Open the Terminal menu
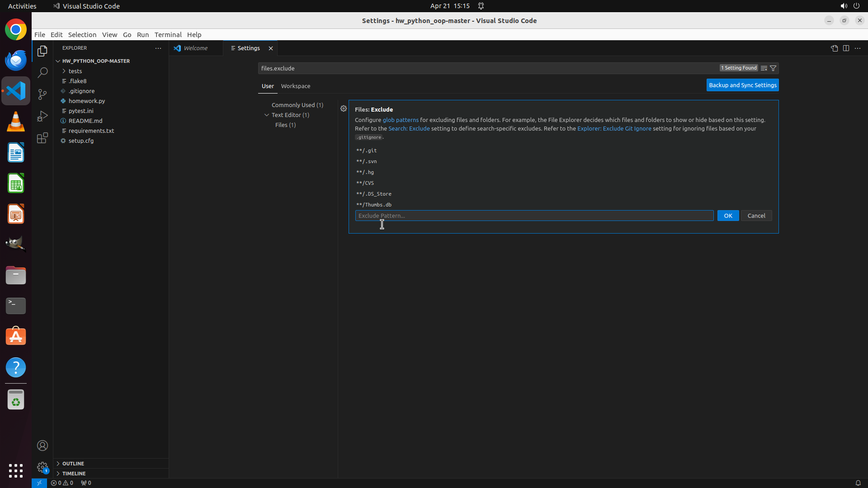The image size is (868, 488). pos(168,35)
